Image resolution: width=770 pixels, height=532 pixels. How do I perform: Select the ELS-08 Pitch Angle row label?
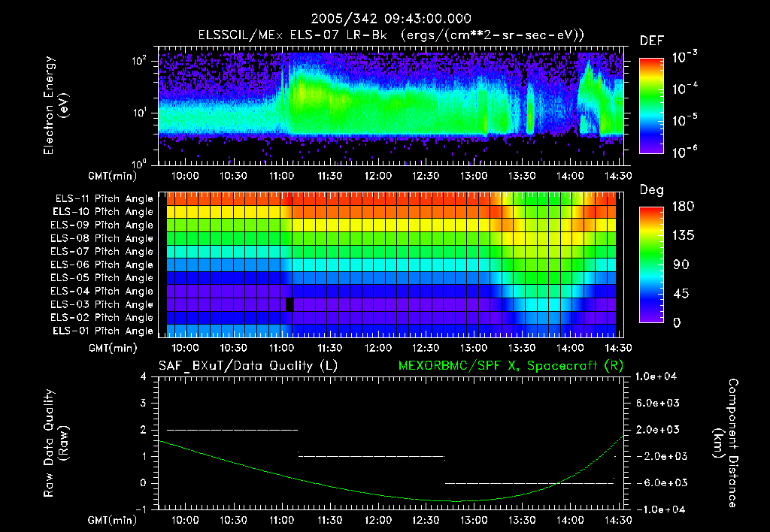(102, 238)
